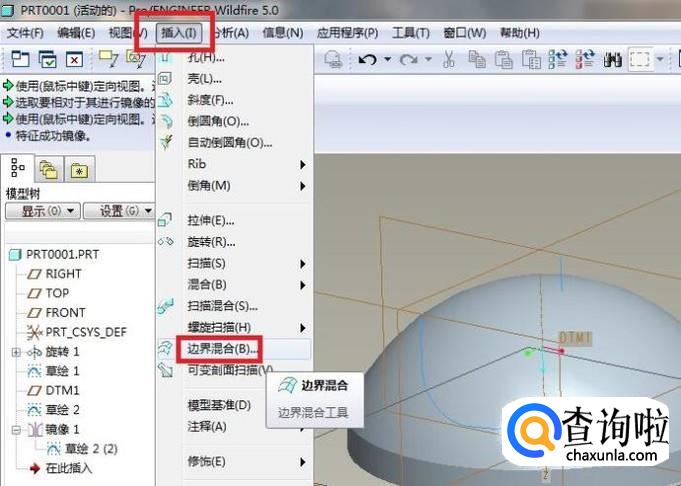Screen dimensions: 681x486
Task: Open the 工具(T) menu
Action: pyautogui.click(x=410, y=33)
